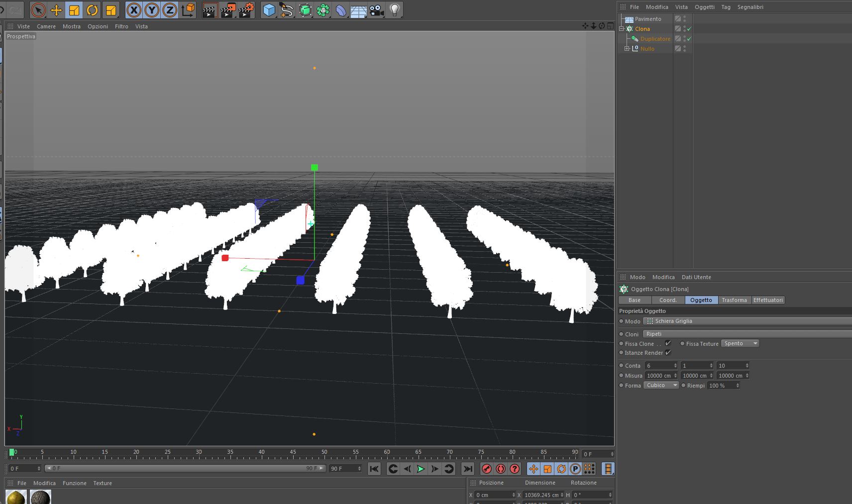Toggle X axis lock
Viewport: 852px width, 504px height.
click(133, 10)
